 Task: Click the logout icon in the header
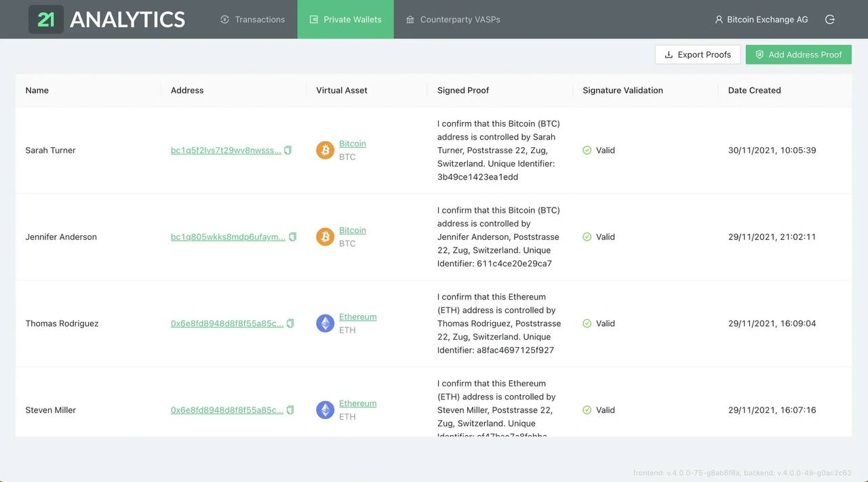[x=829, y=20]
